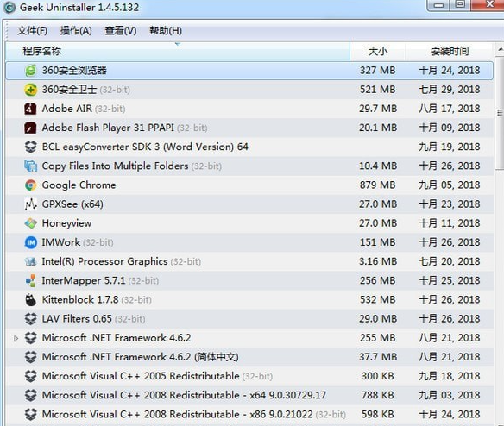
Task: Click the 521 MB size value
Action: (378, 90)
